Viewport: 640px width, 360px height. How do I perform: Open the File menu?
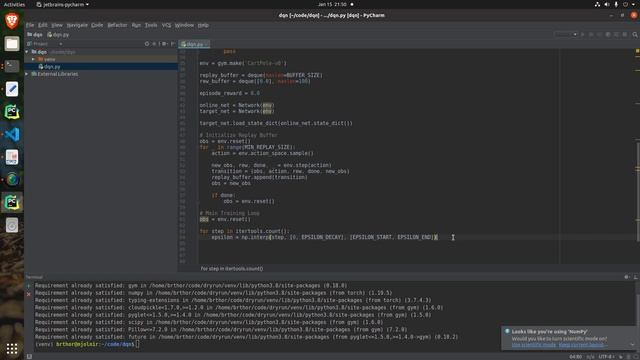click(x=30, y=25)
